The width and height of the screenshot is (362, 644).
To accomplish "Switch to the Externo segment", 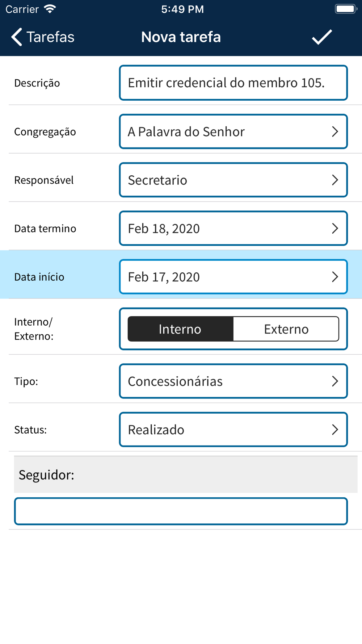I will point(286,329).
